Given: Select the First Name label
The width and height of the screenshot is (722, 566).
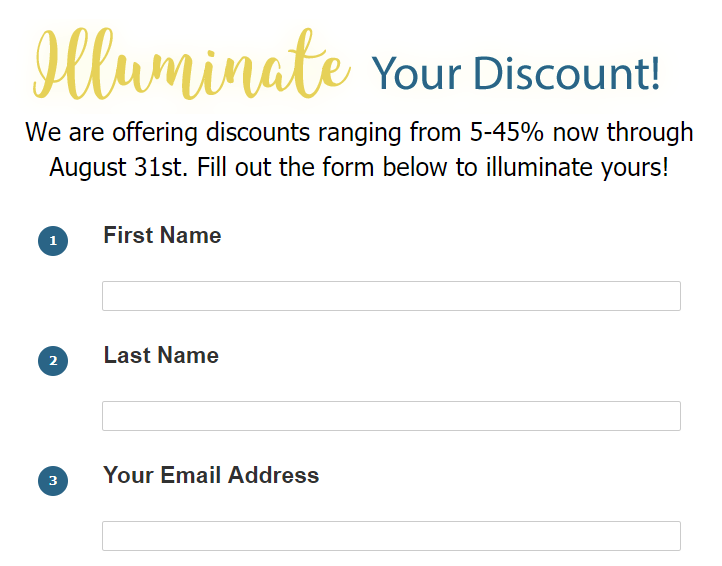Looking at the screenshot, I should (162, 235).
